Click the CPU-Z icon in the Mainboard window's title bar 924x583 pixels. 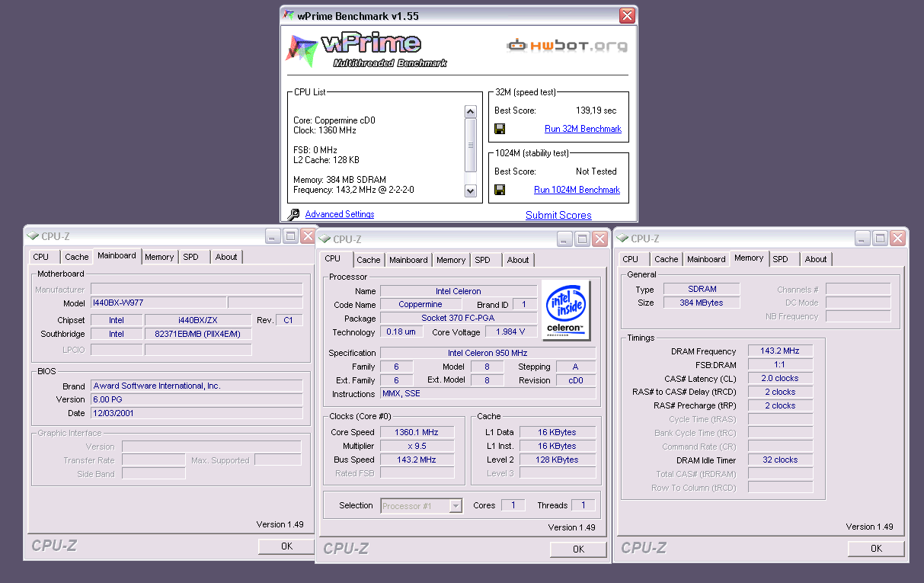pyautogui.click(x=33, y=236)
